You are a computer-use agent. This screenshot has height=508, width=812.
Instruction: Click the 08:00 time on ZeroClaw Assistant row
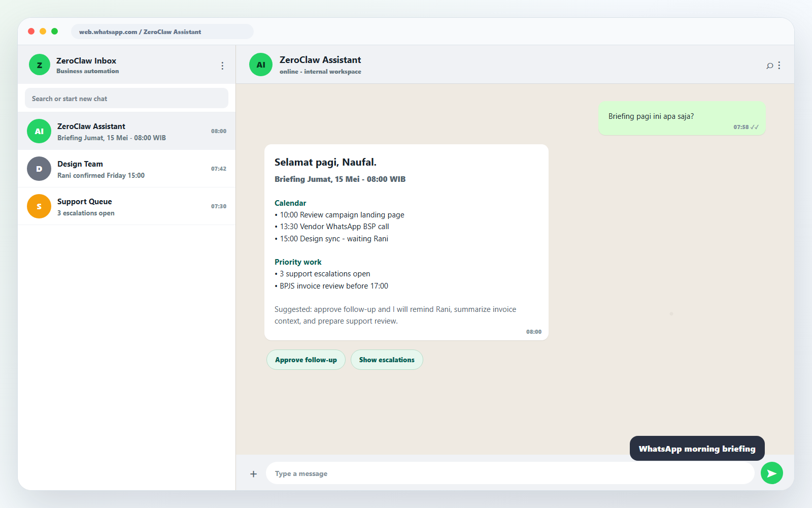coord(219,131)
